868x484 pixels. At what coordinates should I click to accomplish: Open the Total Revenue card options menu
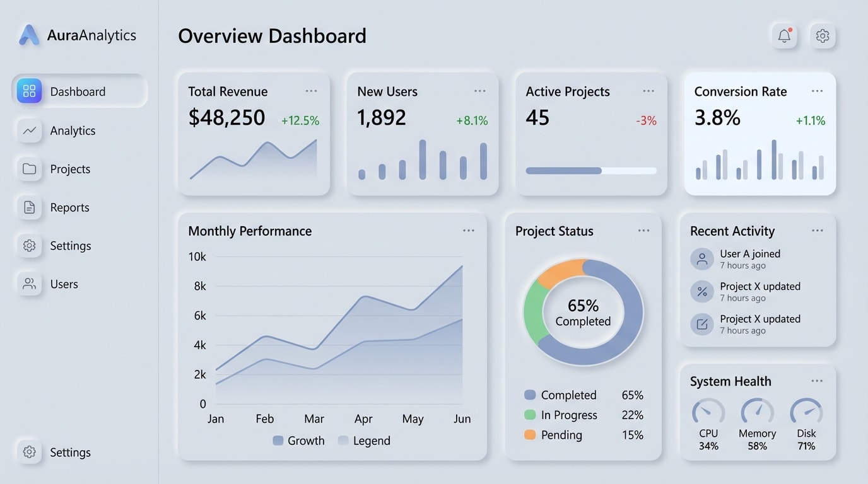click(311, 91)
